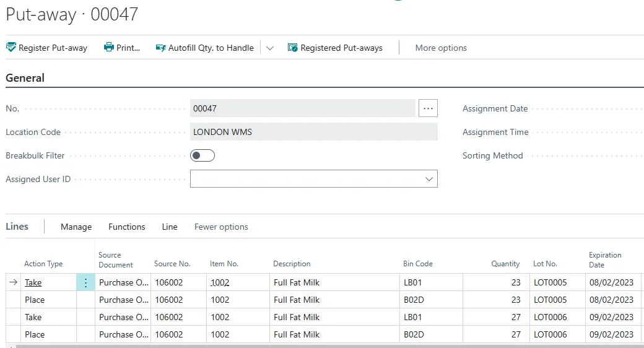Click the Source Document column header
Screen dimensions: 644x348
116,260
